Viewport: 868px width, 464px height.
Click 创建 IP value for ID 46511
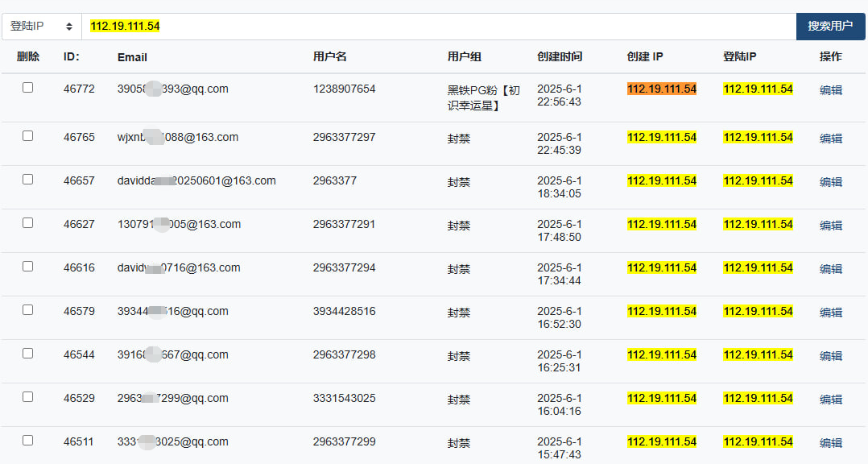[662, 441]
